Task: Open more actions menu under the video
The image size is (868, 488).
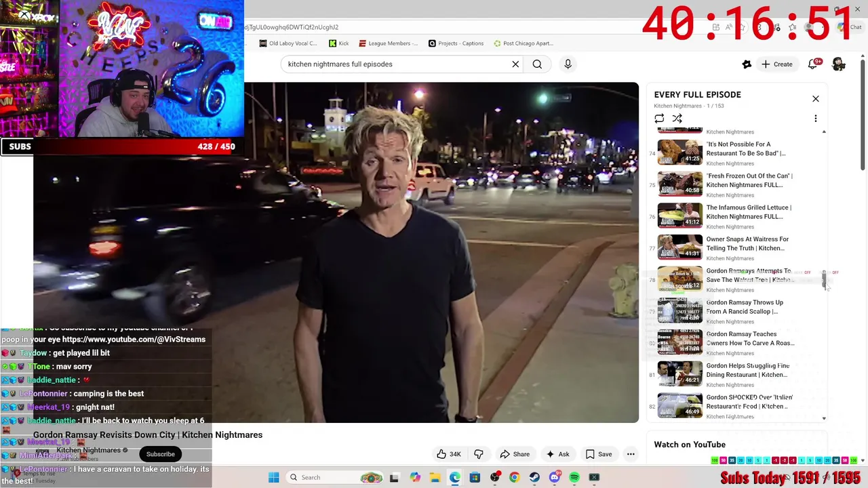Action: point(631,454)
